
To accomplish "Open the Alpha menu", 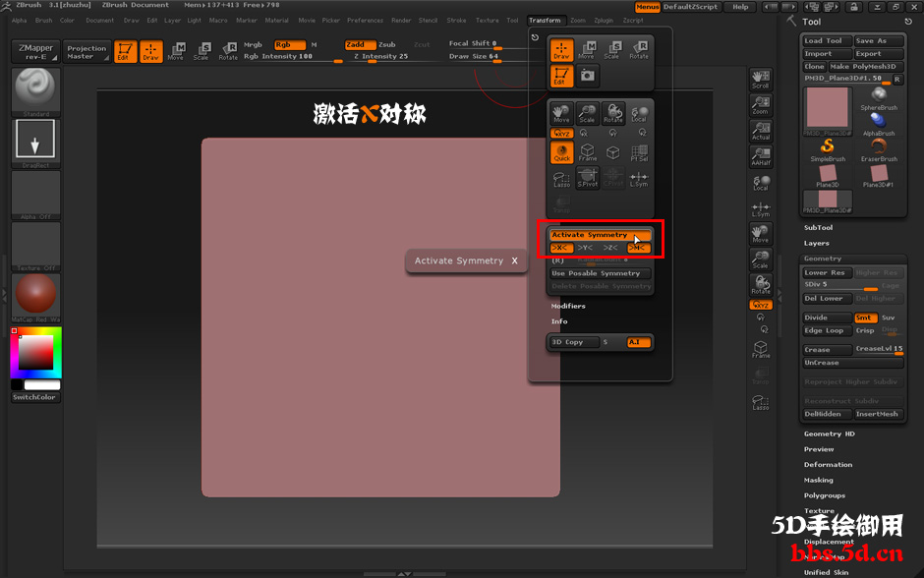I will [19, 20].
